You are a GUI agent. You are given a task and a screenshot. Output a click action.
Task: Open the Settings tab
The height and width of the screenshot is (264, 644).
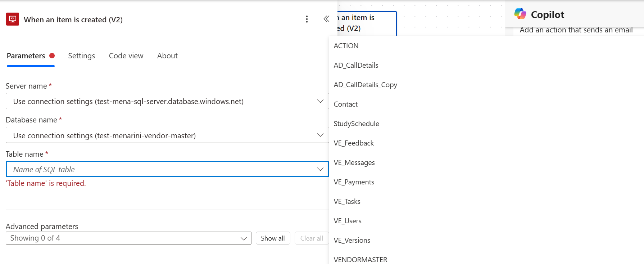coord(81,56)
